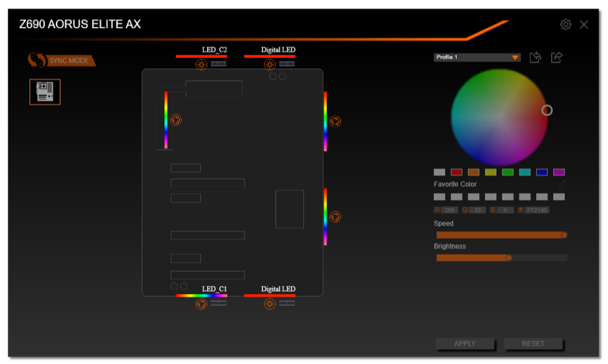The image size is (608, 364).
Task: Click the strip icon beside top Digital LED
Action: tap(287, 64)
